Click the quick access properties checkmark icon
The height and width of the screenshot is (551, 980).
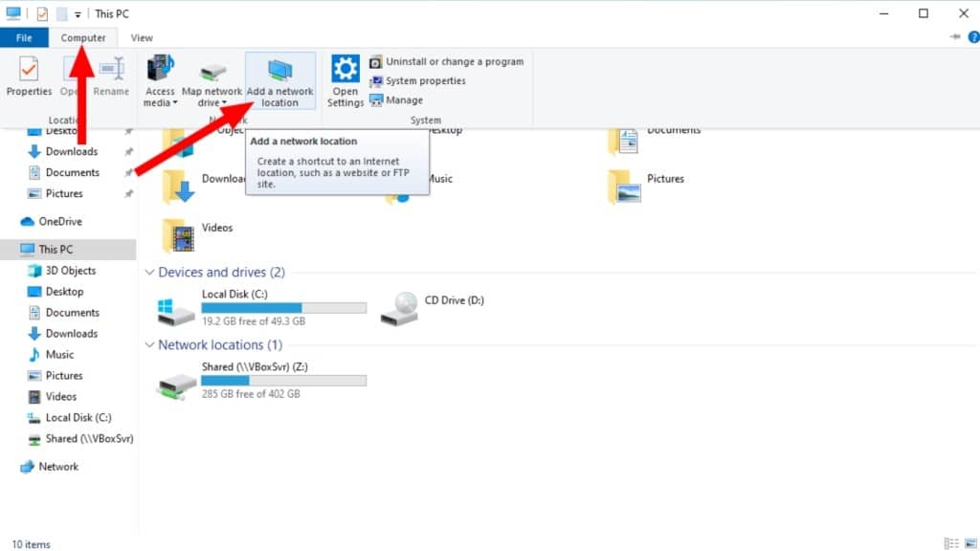42,13
